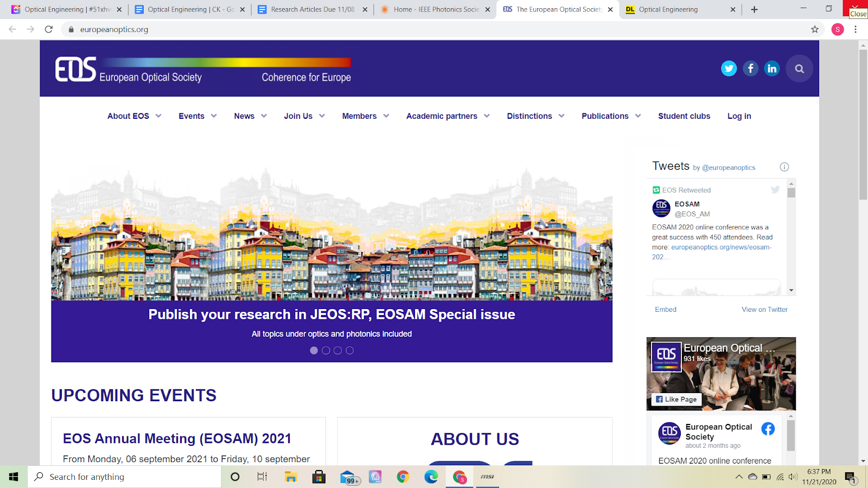
Task: Open the MSI app on the taskbar
Action: coord(487,477)
